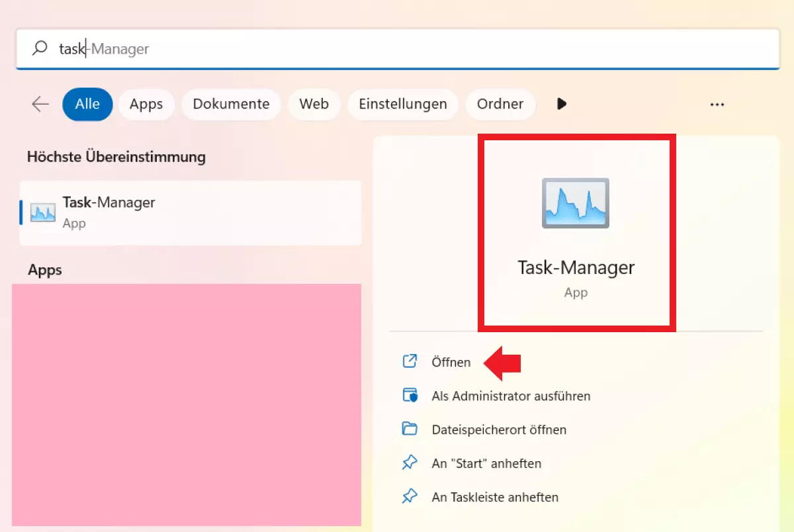Choose An "Start" anheften
The image size is (794, 532).
(x=486, y=463)
